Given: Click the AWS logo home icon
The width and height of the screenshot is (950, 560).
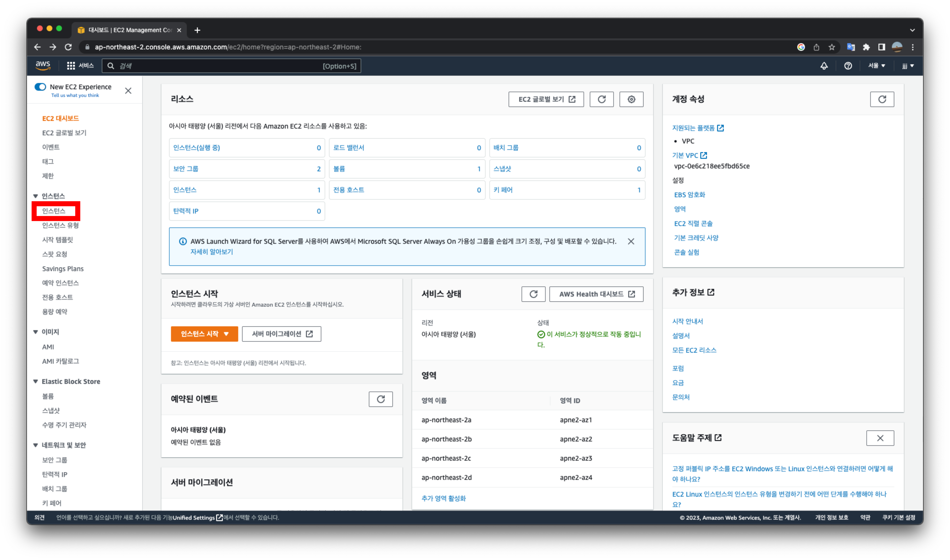Looking at the screenshot, I should pos(43,65).
